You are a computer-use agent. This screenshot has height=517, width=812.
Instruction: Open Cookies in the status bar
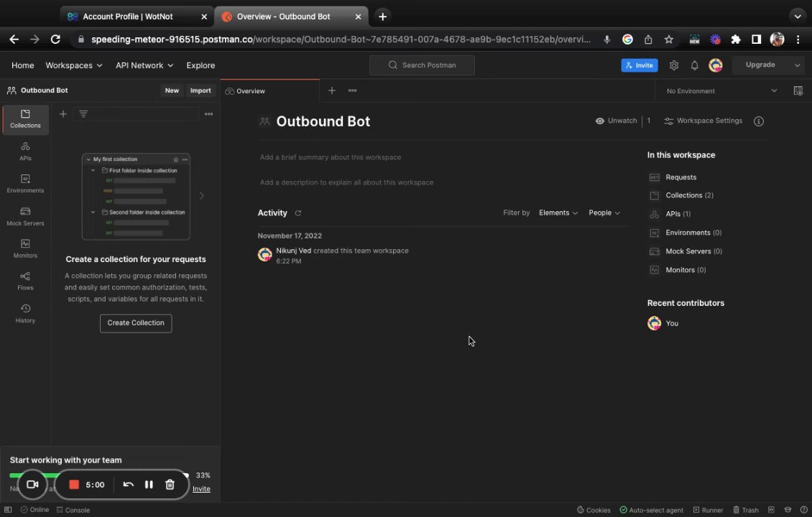point(594,510)
